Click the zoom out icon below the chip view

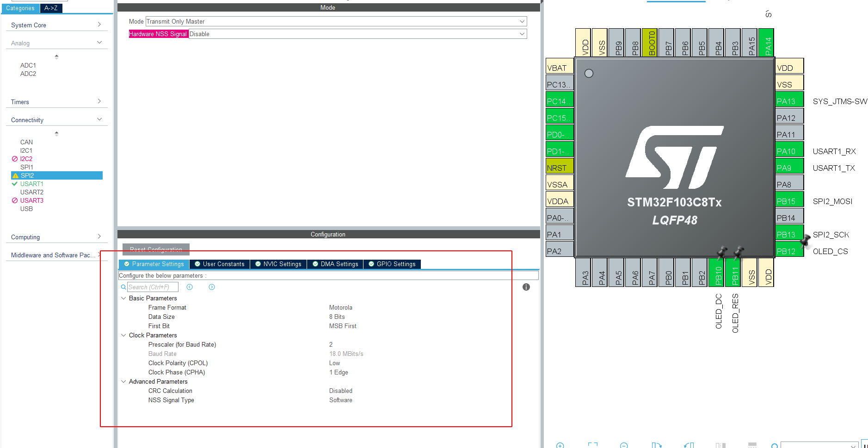coord(624,446)
